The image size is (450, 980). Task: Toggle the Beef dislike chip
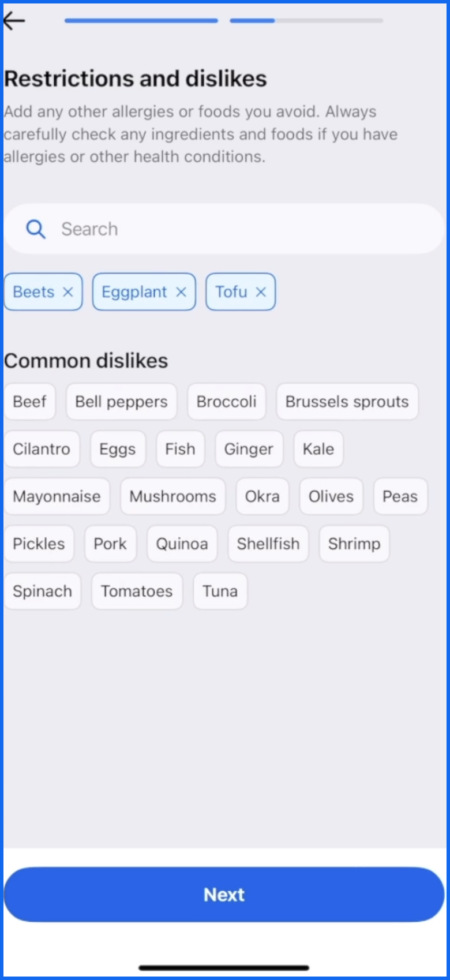(30, 402)
